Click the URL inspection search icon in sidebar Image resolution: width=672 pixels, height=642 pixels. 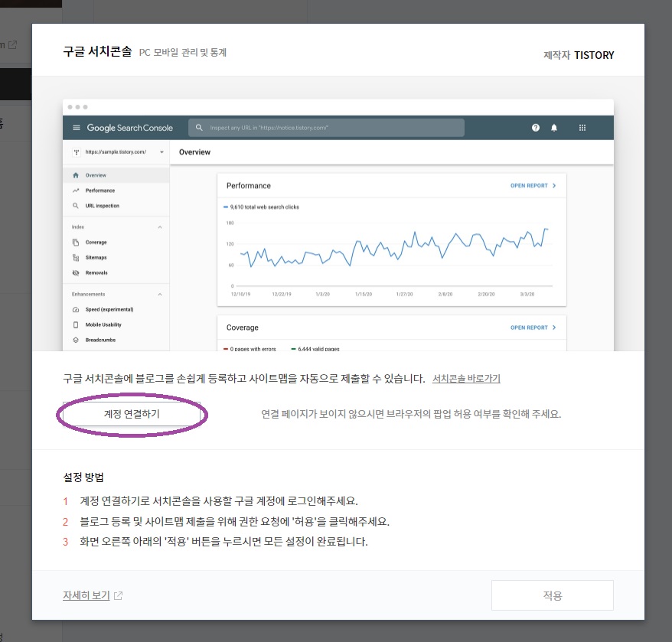76,206
